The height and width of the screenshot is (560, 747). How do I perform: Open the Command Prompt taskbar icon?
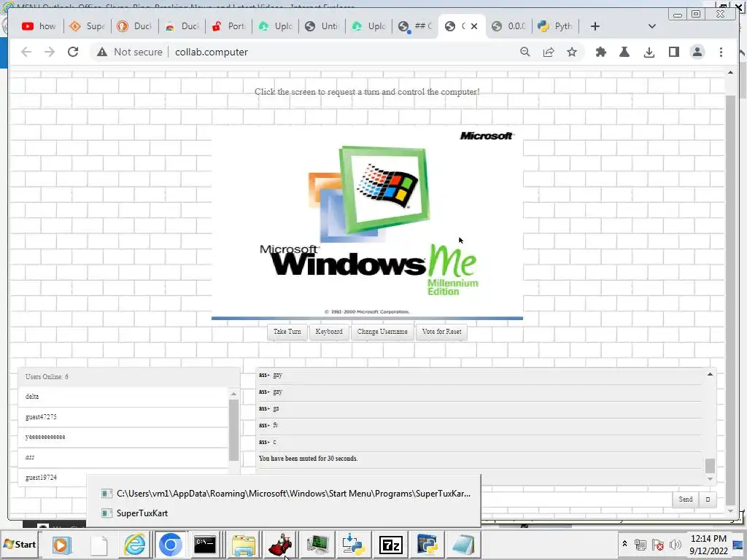click(x=205, y=544)
